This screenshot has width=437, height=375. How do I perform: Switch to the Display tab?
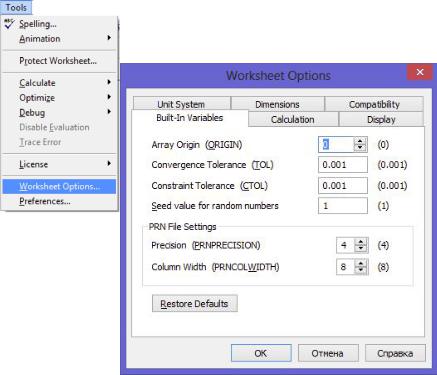point(381,119)
